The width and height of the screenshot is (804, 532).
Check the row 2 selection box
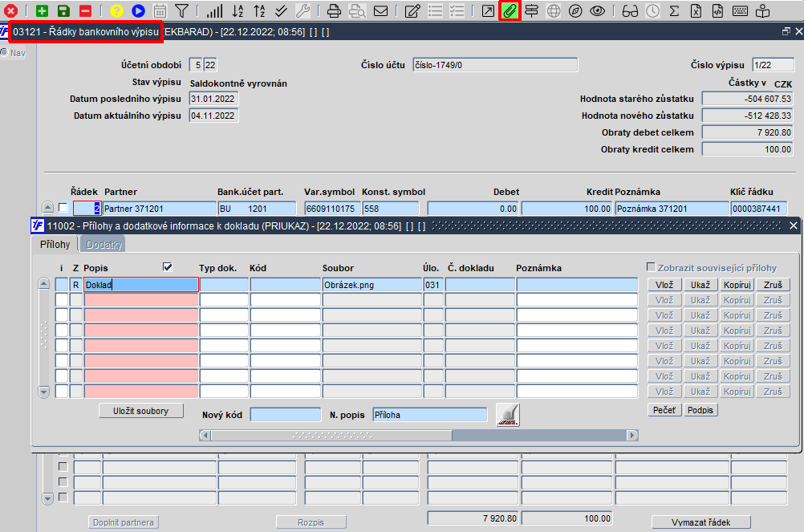63,208
